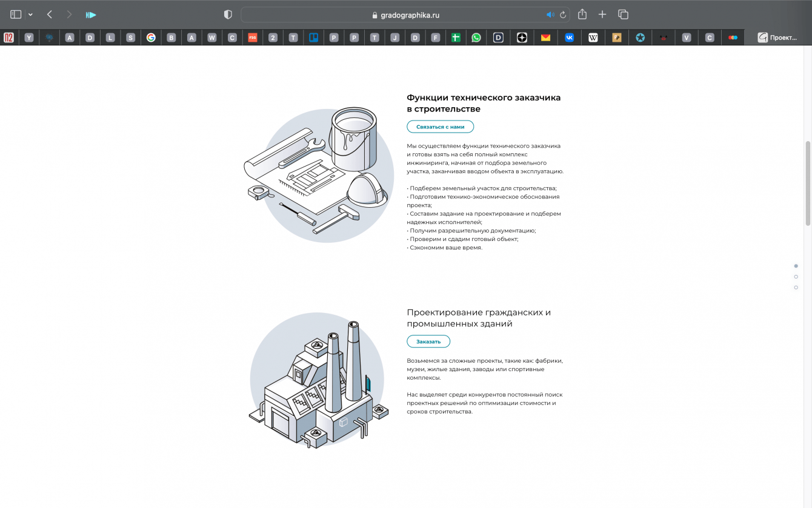Viewport: 812px width, 508px height.
Task: Open the pinned tab labeled F
Action: click(436, 38)
